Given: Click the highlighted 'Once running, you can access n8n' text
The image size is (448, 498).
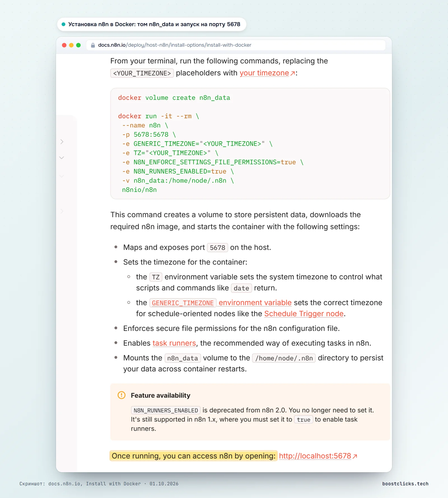Looking at the screenshot, I should coord(193,456).
